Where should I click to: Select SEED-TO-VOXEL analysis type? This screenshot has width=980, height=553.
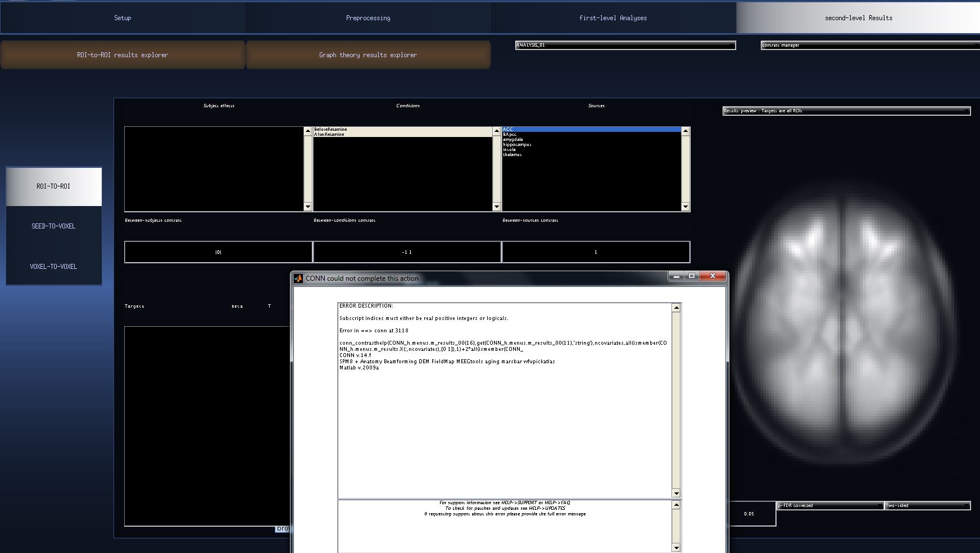[x=53, y=226]
